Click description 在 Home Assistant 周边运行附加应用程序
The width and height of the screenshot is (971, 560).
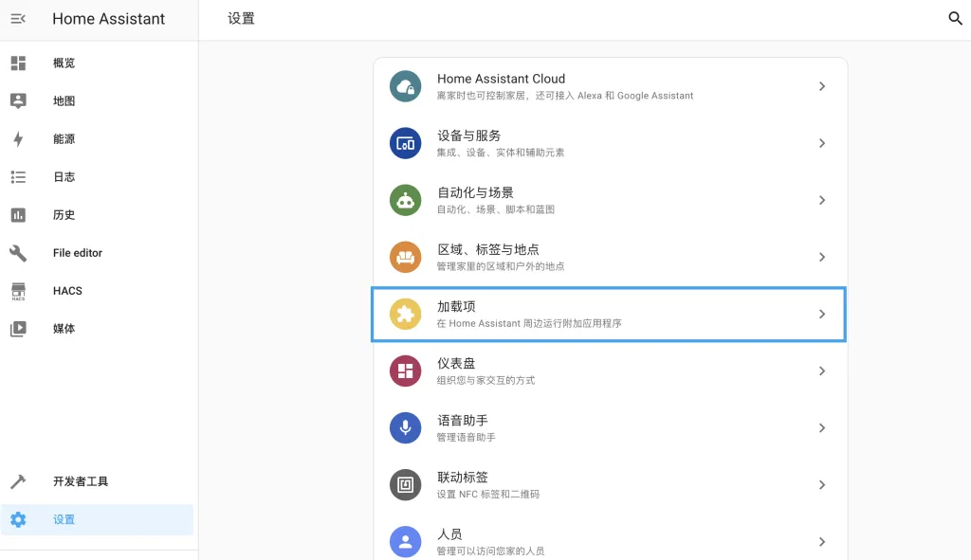click(x=529, y=324)
